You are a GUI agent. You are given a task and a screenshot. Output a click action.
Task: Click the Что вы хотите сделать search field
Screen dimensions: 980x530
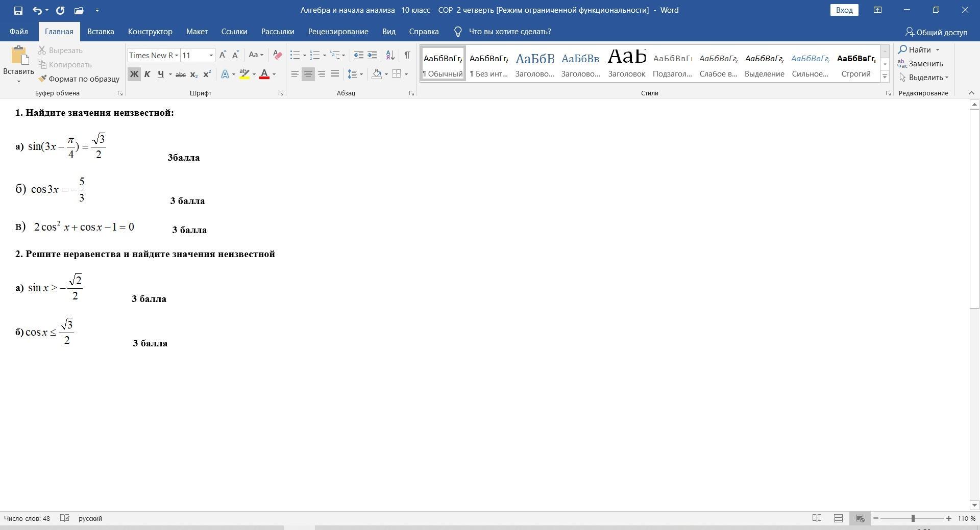[x=509, y=32]
